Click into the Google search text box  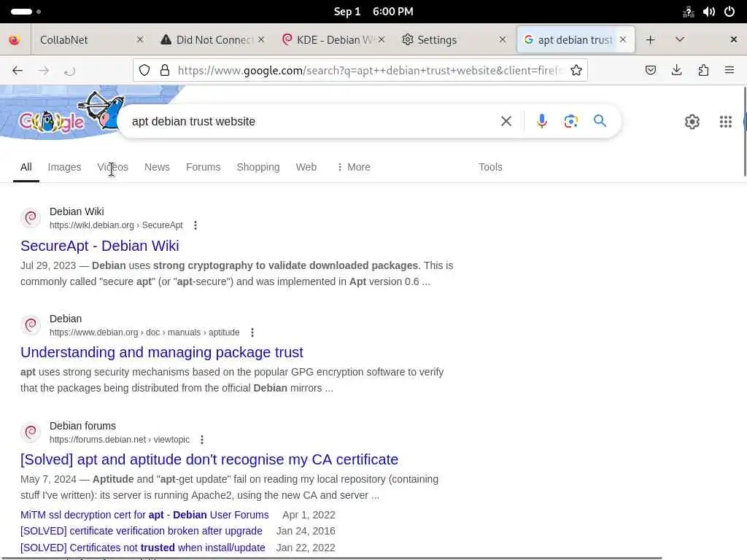(312, 122)
